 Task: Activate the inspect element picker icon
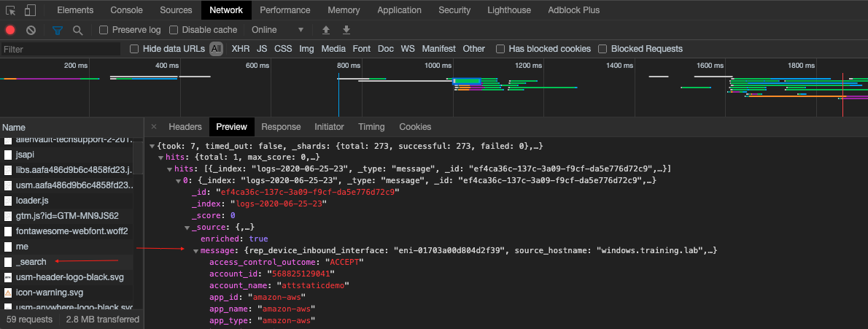pos(10,10)
